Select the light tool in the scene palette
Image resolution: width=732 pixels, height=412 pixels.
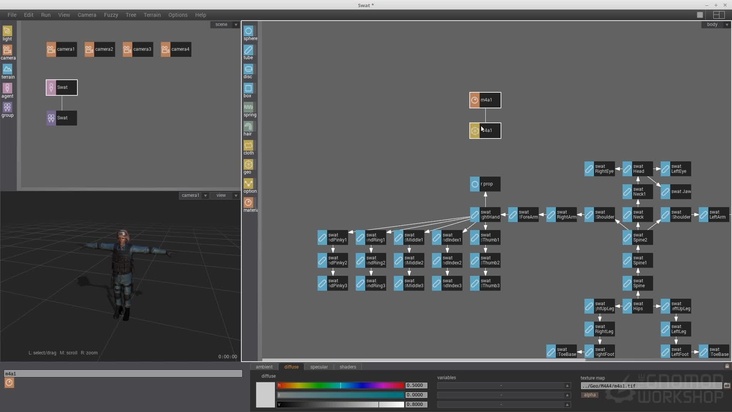click(x=7, y=31)
